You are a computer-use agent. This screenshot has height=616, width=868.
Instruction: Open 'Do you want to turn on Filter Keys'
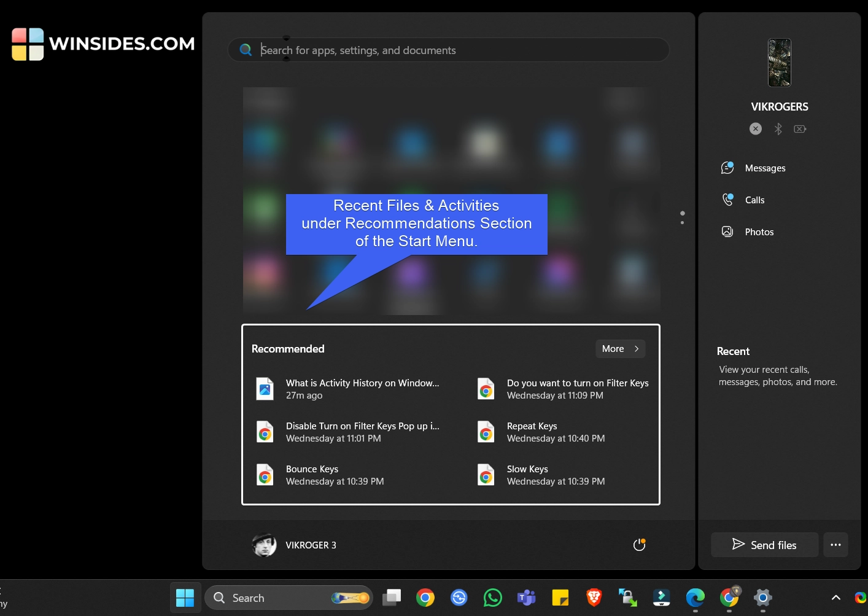(563, 389)
